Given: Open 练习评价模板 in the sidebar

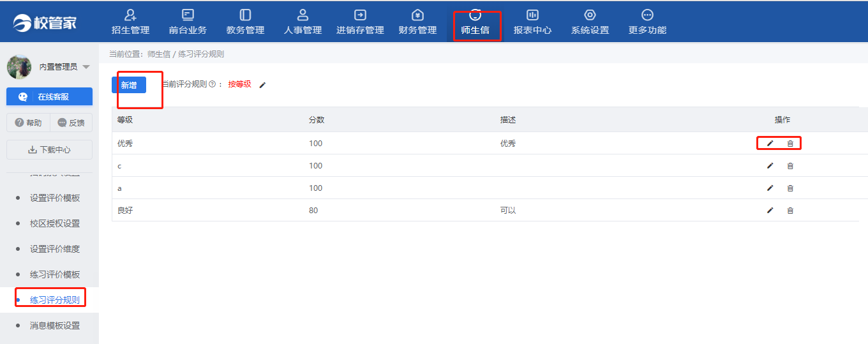Looking at the screenshot, I should tap(55, 274).
